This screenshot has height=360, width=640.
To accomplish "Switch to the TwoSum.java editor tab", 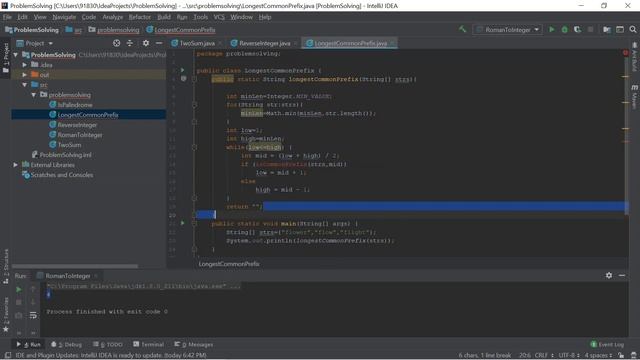I will tap(197, 43).
